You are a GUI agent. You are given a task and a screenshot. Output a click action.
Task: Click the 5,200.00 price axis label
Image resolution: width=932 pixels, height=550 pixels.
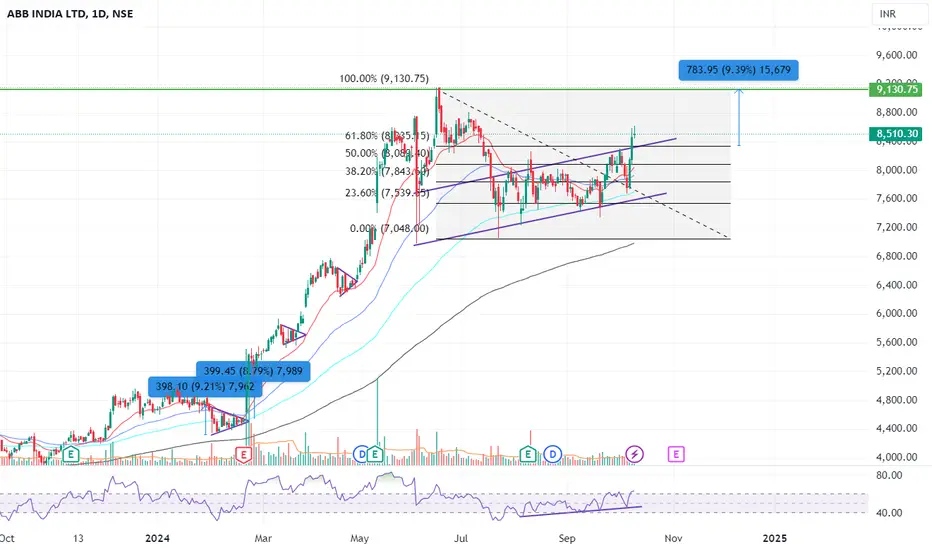click(896, 371)
